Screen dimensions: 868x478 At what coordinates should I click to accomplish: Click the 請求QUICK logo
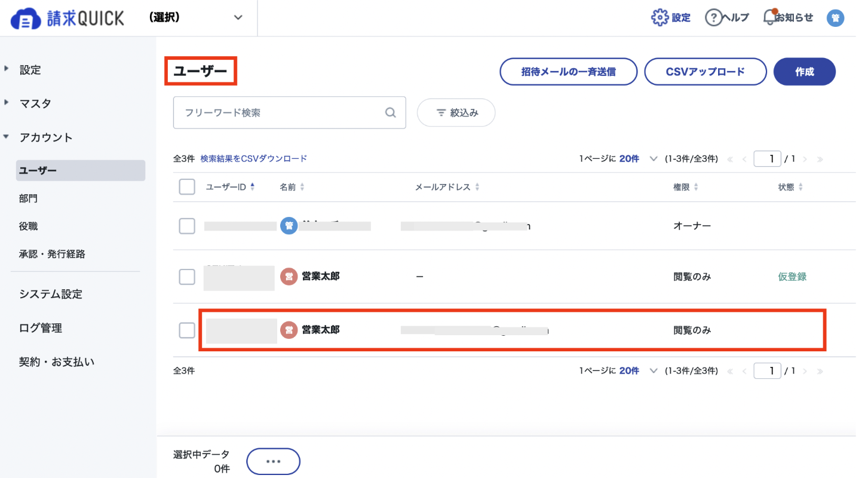[x=68, y=18]
